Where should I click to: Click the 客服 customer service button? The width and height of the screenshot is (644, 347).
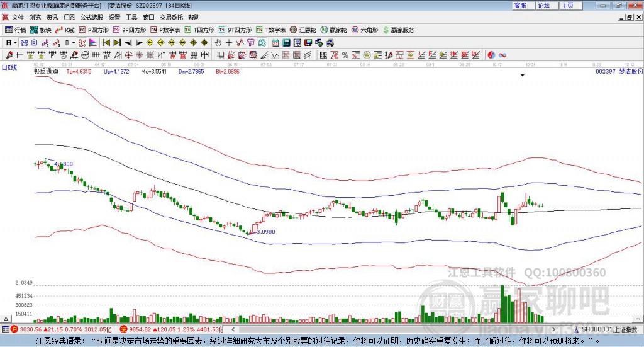(x=523, y=5)
